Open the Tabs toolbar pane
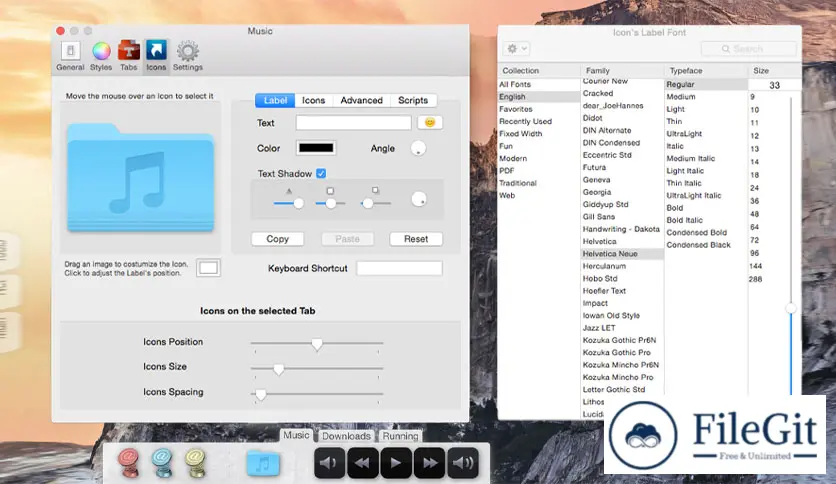The height and width of the screenshot is (484, 836). coord(128,56)
